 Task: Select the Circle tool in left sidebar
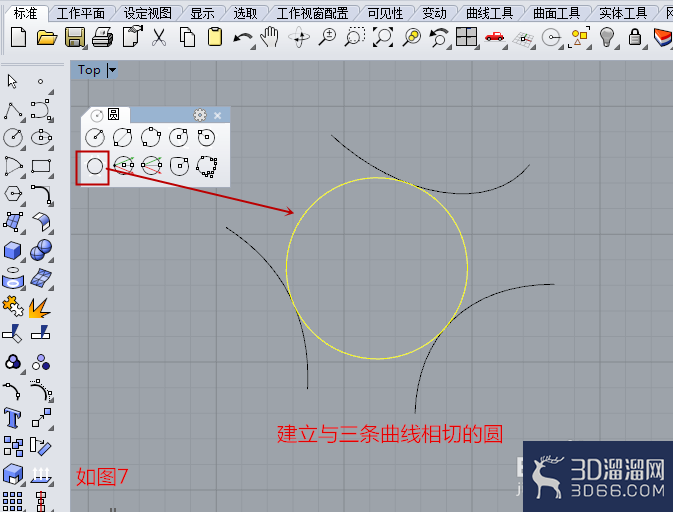(x=13, y=137)
